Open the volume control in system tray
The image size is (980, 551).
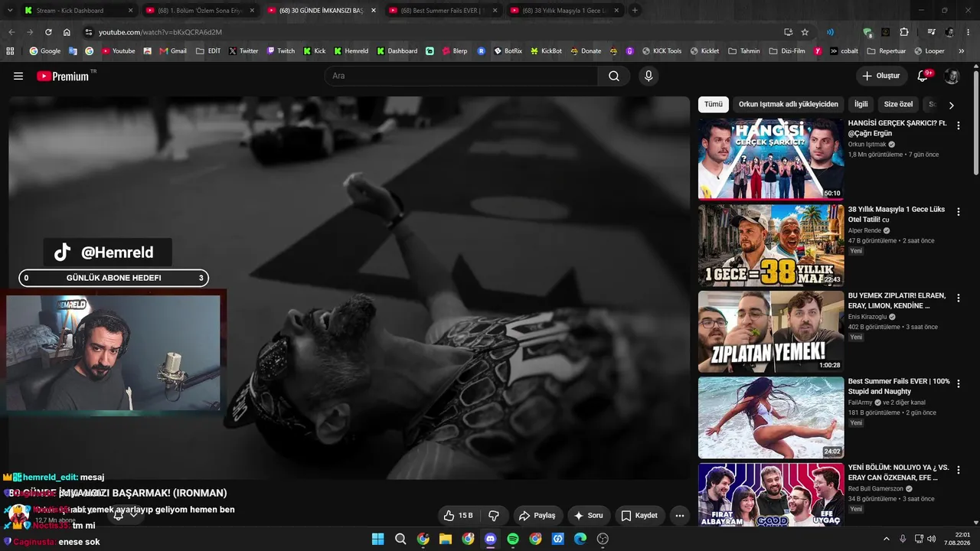click(x=932, y=539)
